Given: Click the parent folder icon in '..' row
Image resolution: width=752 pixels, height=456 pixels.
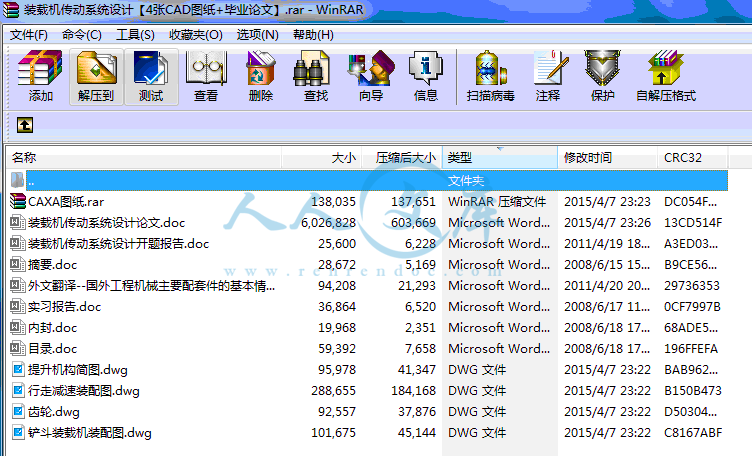Looking at the screenshot, I should coord(17,180).
